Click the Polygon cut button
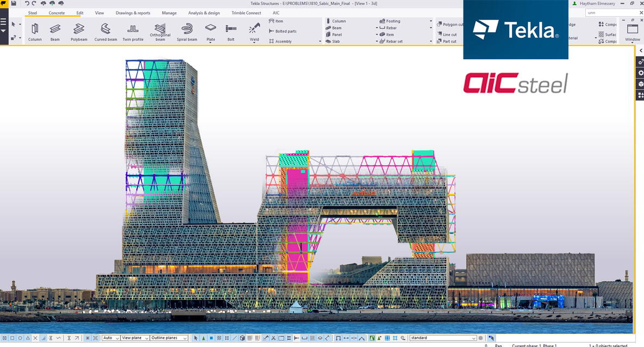The image size is (644, 347). pyautogui.click(x=450, y=24)
